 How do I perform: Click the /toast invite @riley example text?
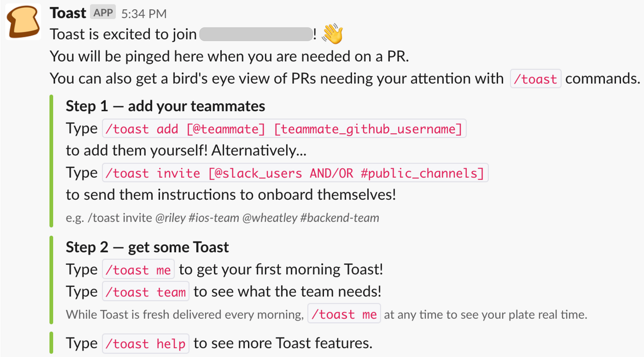(x=222, y=218)
